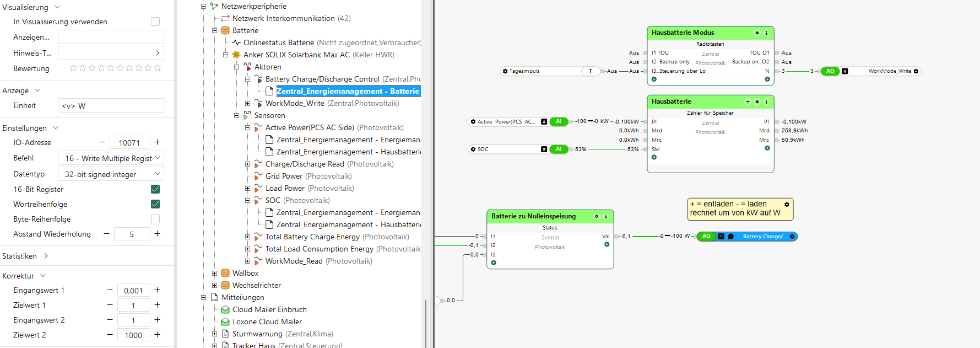Open settings gear on Hausbatterie block header
980x348 pixels.
click(x=757, y=102)
